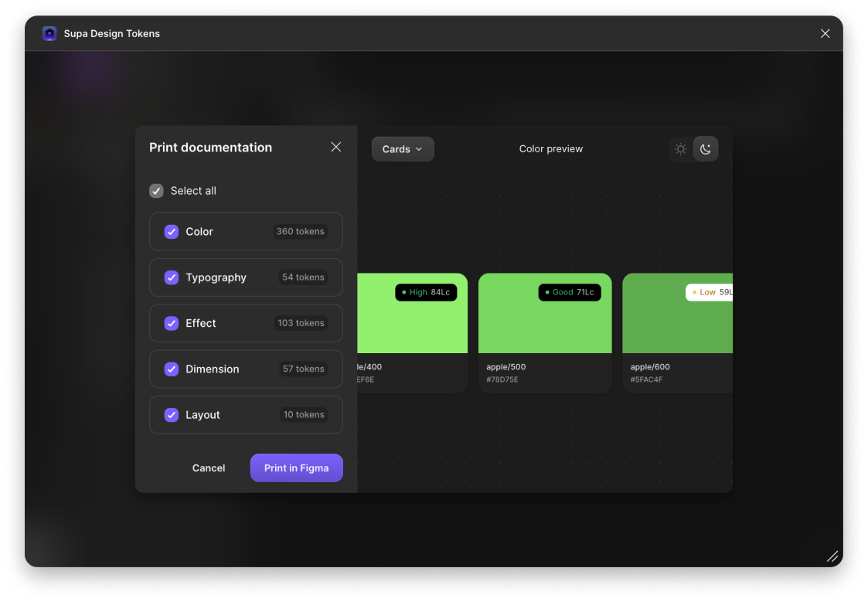Click the Supa Design Tokens logo icon
The image size is (868, 602).
point(49,33)
